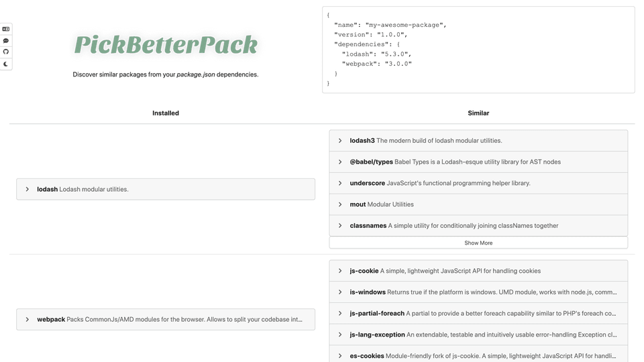644x362 pixels.
Task: Expand the installed lodash package row
Action: (166, 189)
